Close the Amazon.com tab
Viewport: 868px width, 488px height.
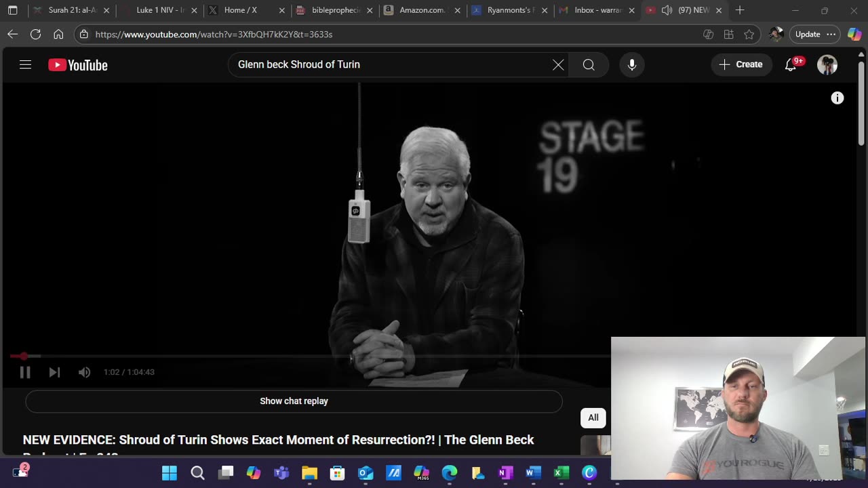coord(457,10)
